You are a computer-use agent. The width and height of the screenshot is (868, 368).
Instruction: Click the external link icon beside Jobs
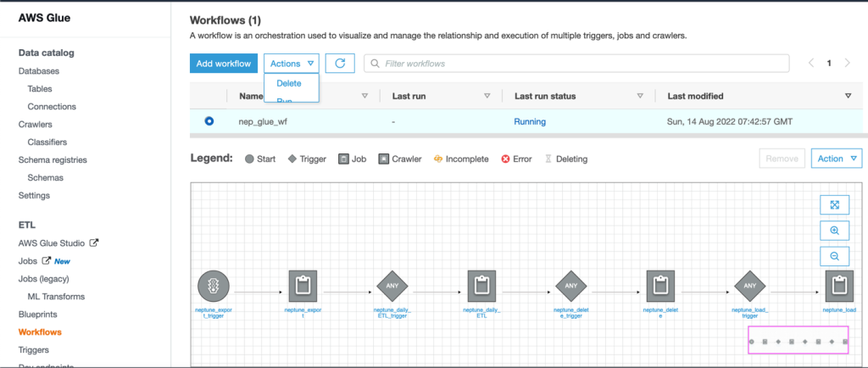pyautogui.click(x=46, y=260)
